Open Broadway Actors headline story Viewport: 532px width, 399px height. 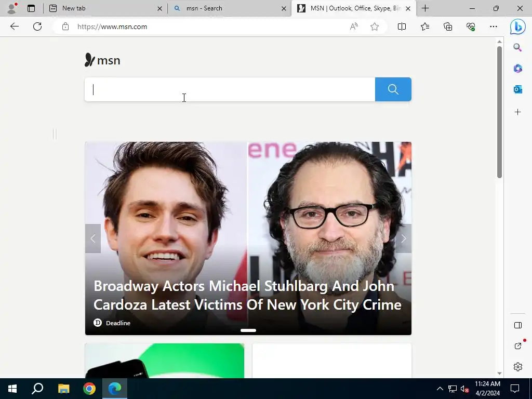tap(247, 295)
